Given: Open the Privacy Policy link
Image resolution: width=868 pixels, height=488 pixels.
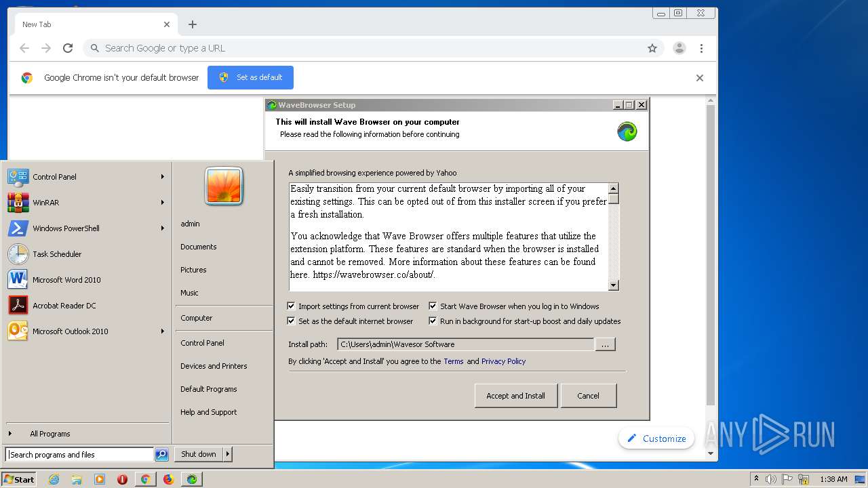Looking at the screenshot, I should tap(503, 361).
